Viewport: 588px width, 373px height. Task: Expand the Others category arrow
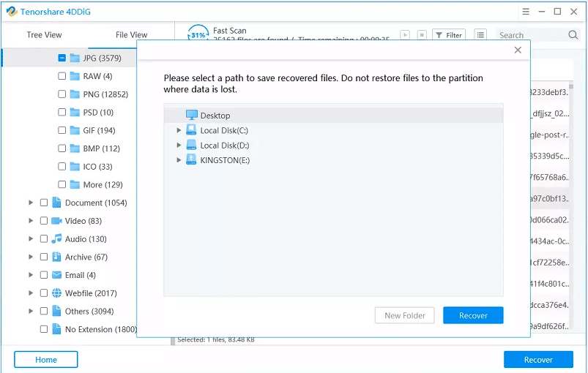[31, 311]
